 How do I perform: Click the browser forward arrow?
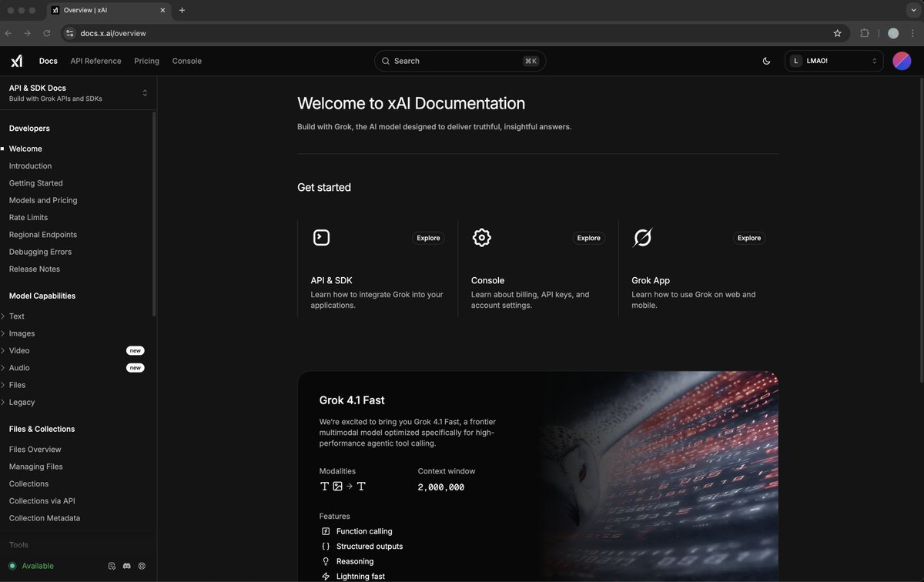point(27,33)
